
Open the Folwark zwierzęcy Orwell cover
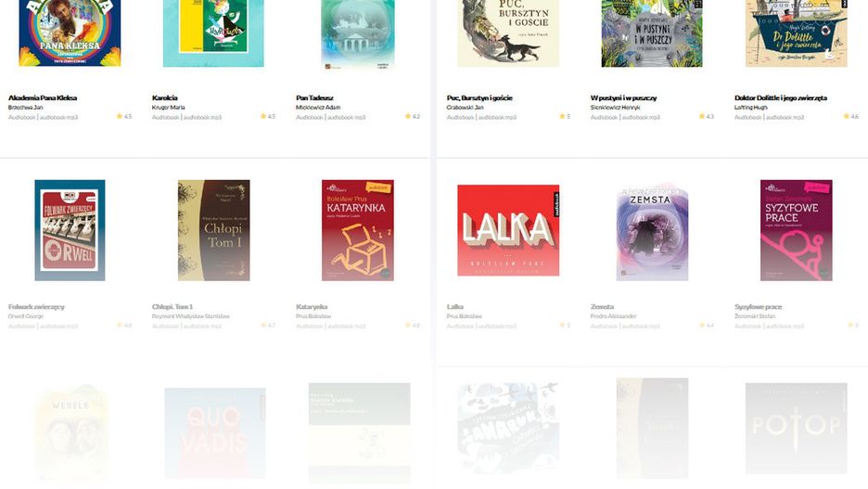coord(70,230)
